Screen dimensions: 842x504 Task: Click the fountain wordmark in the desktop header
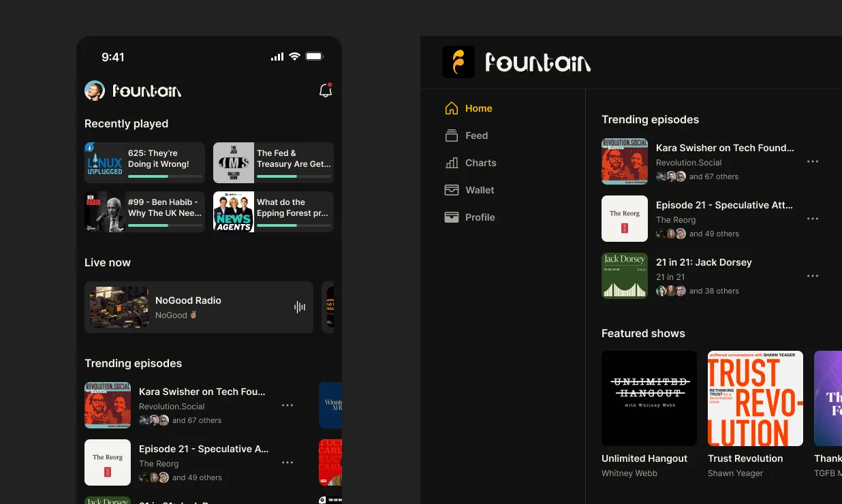pyautogui.click(x=537, y=63)
